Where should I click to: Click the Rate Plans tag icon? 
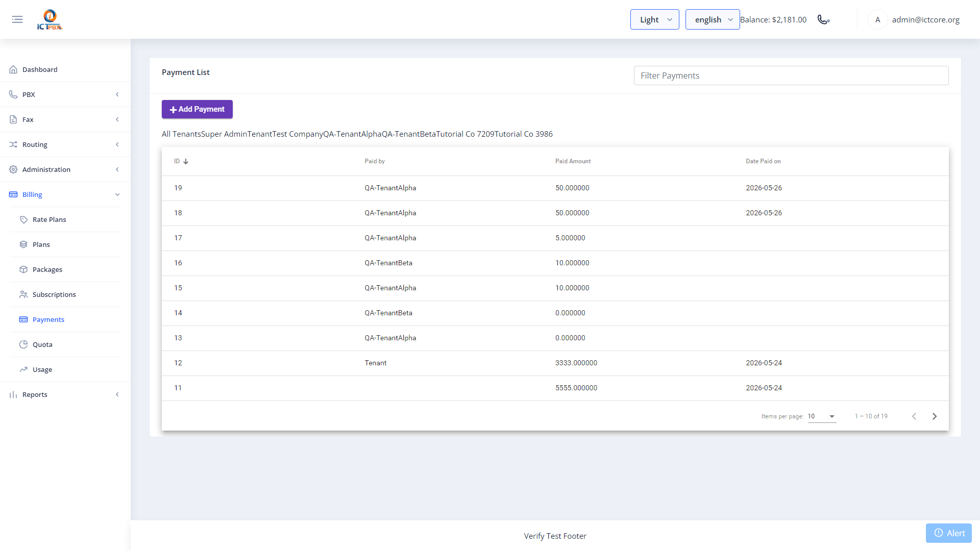23,219
